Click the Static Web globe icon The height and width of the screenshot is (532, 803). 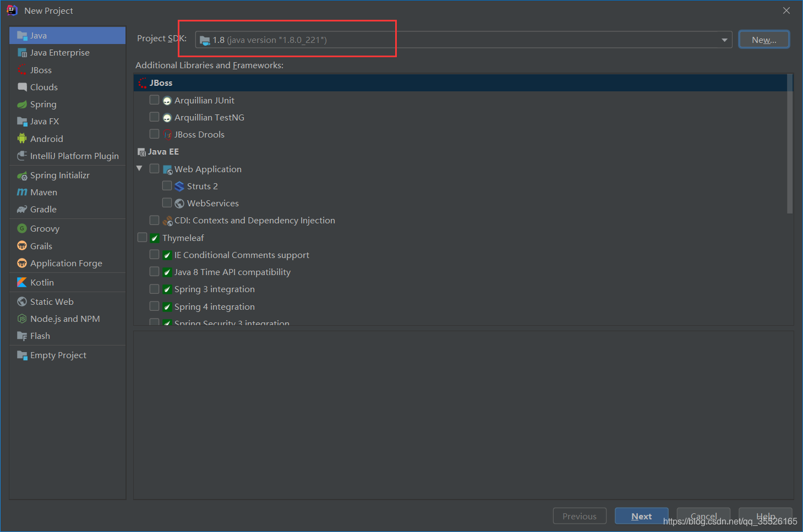coord(22,301)
